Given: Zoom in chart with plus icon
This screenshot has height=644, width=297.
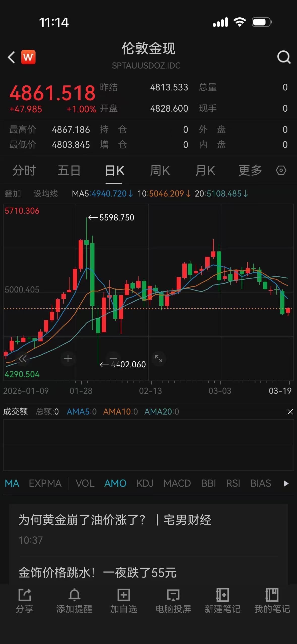Looking at the screenshot, I should coord(68,358).
